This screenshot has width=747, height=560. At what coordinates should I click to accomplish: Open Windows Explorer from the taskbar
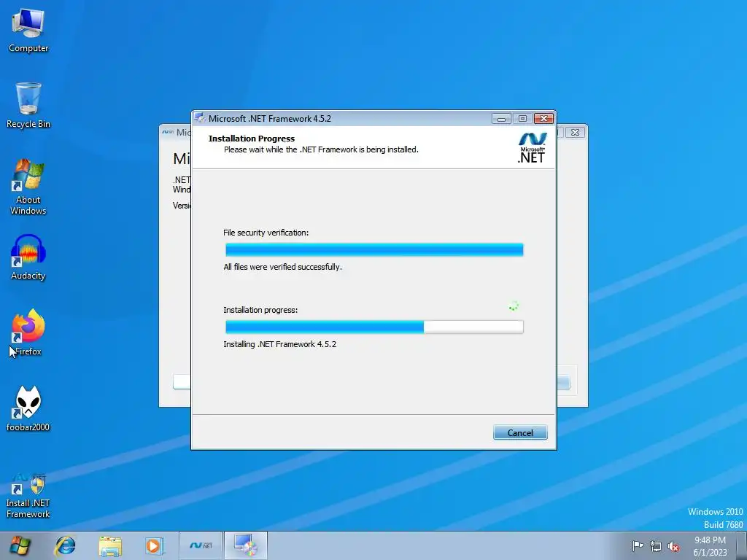[110, 545]
